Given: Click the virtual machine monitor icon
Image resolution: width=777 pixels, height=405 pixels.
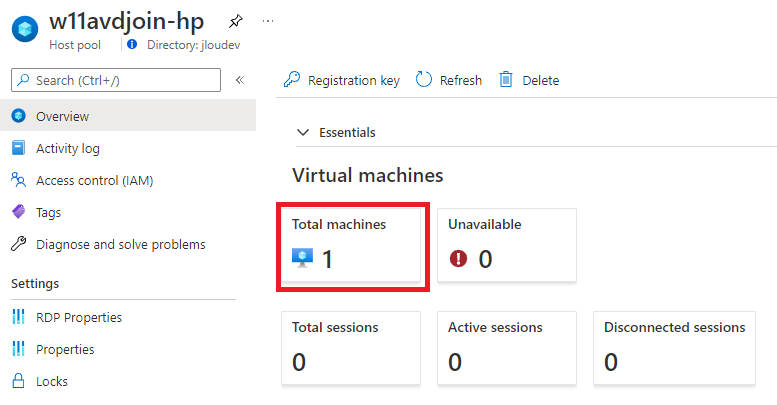Looking at the screenshot, I should point(302,258).
